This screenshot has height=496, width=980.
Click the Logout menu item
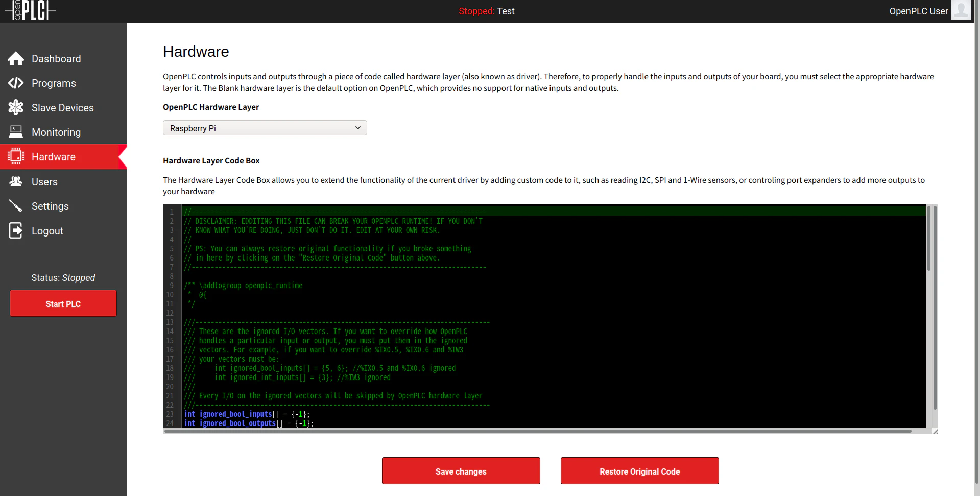point(63,231)
